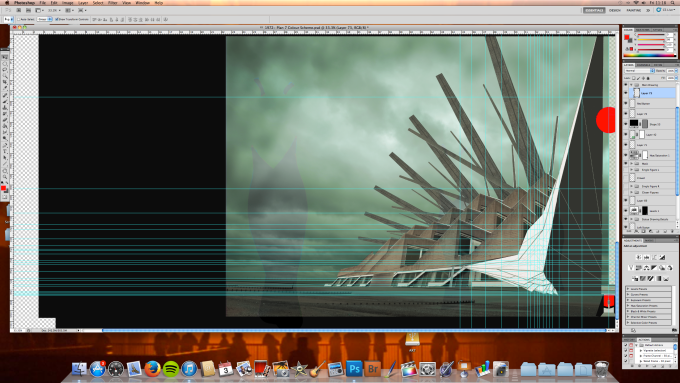680x383 pixels.
Task: Add an Exposure adjustment
Action: pos(662,257)
